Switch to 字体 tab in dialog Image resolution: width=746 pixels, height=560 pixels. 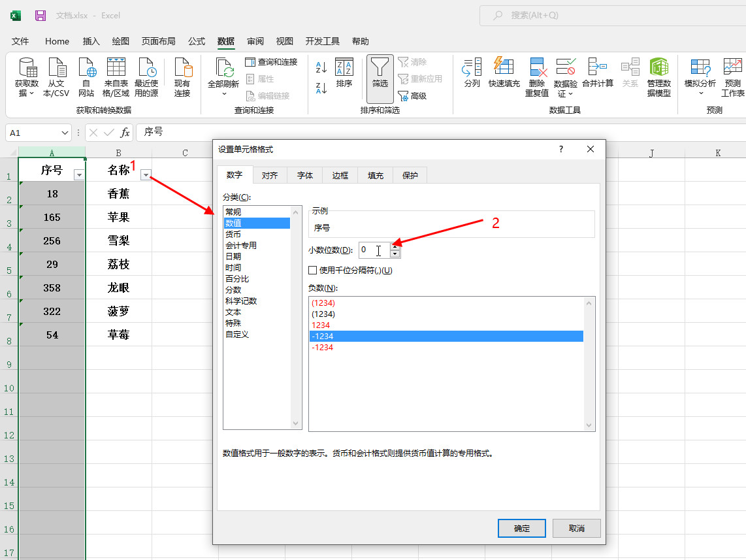click(305, 176)
